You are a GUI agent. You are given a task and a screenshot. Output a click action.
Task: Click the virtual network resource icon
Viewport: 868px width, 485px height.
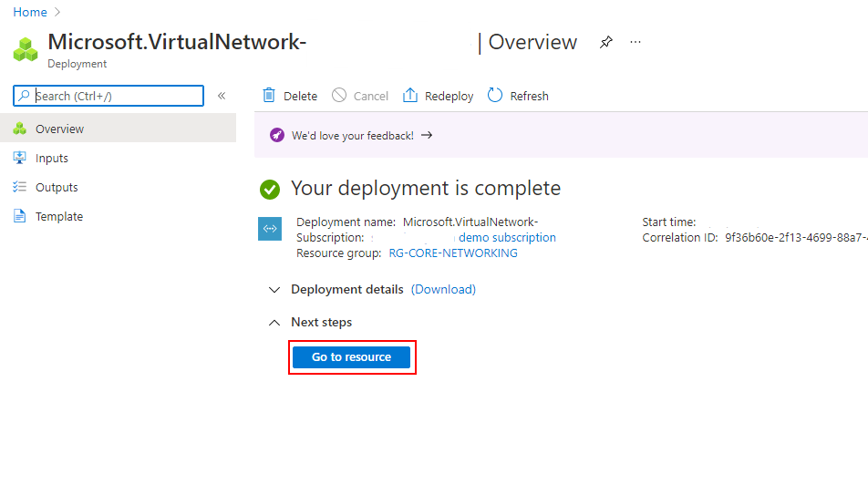[x=270, y=229]
